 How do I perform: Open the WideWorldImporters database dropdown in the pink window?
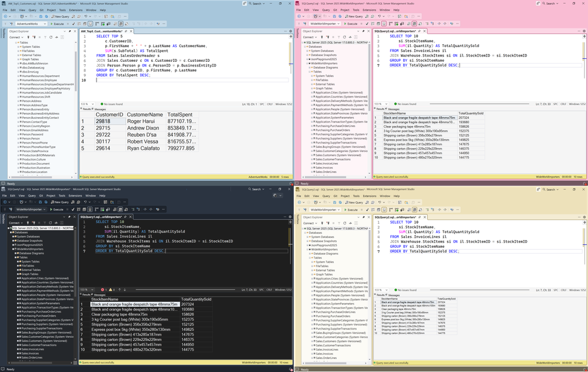[x=325, y=24]
